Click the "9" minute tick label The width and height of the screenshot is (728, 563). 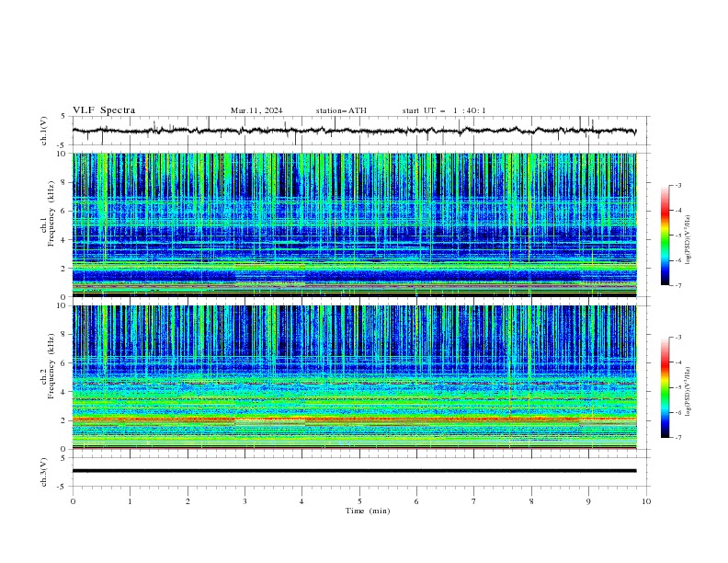pyautogui.click(x=588, y=501)
